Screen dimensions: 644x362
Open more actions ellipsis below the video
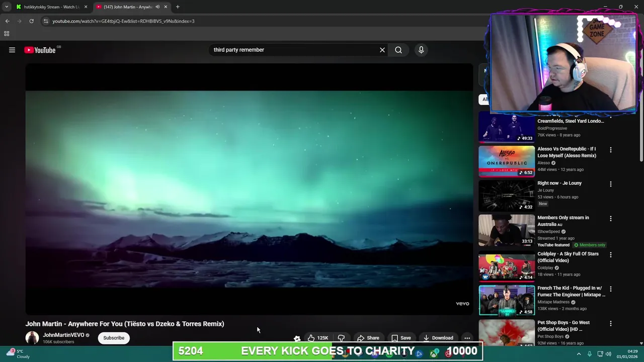point(467,338)
